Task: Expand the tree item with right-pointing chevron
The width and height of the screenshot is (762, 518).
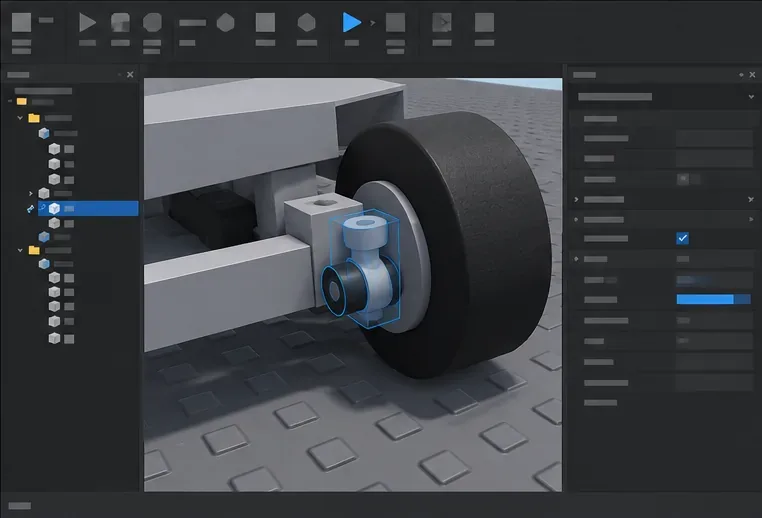Action: [x=31, y=193]
